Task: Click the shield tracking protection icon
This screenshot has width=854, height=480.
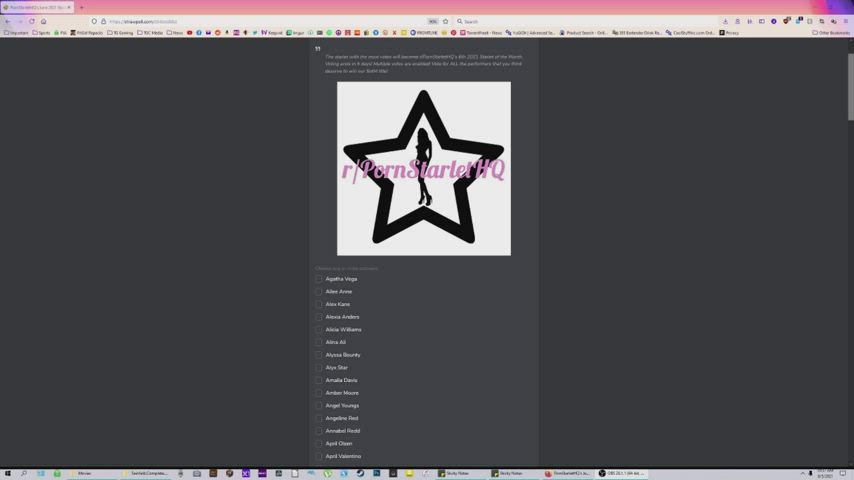Action: coord(94,21)
